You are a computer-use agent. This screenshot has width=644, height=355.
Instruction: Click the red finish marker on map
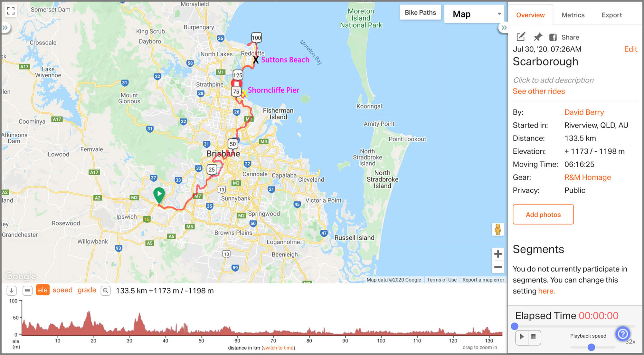click(236, 83)
